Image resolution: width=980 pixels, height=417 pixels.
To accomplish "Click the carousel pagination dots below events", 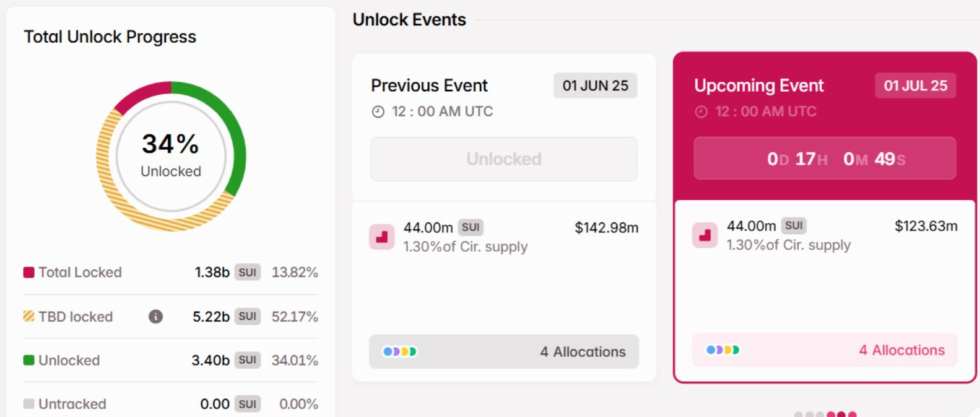I will (x=825, y=414).
